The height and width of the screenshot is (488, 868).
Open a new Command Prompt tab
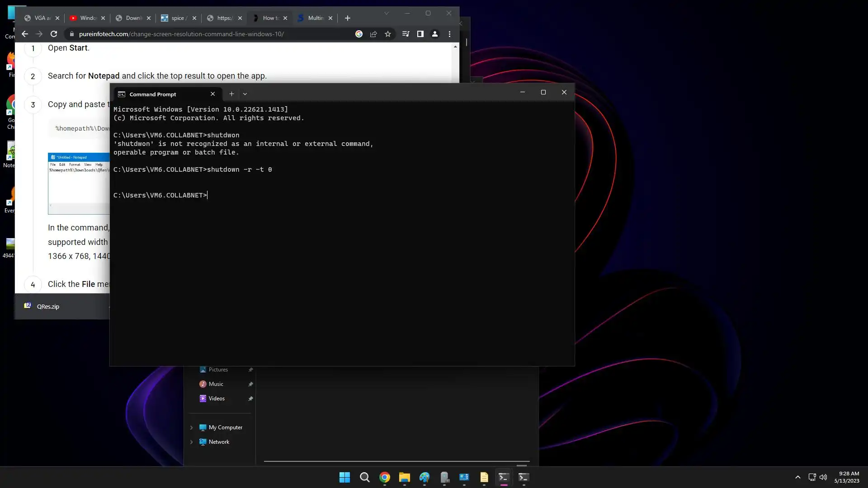coord(231,94)
